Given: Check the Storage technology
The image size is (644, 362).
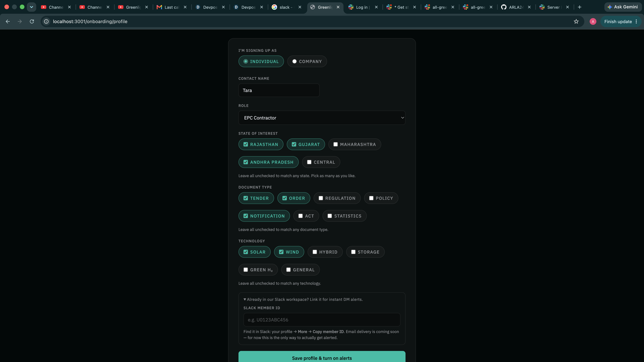Looking at the screenshot, I should pyautogui.click(x=365, y=252).
